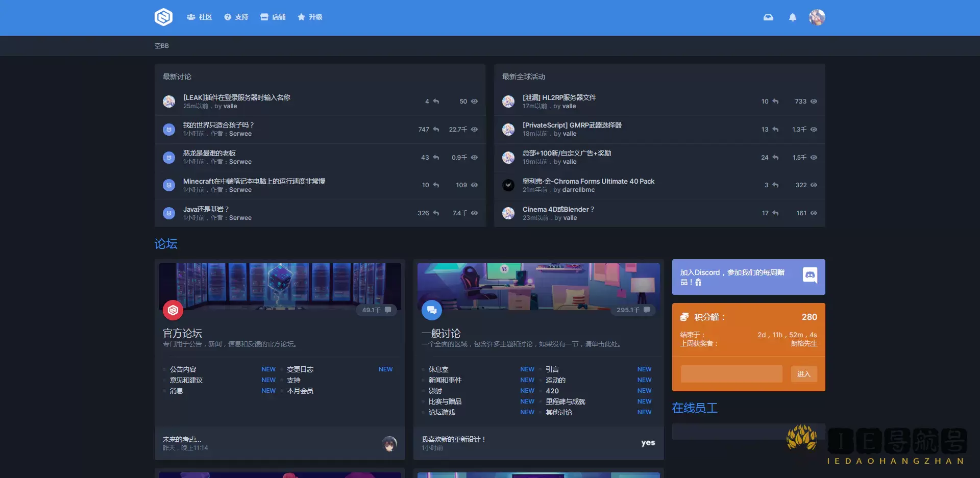Click the site logo in the header
The width and height of the screenshot is (980, 478).
click(163, 17)
